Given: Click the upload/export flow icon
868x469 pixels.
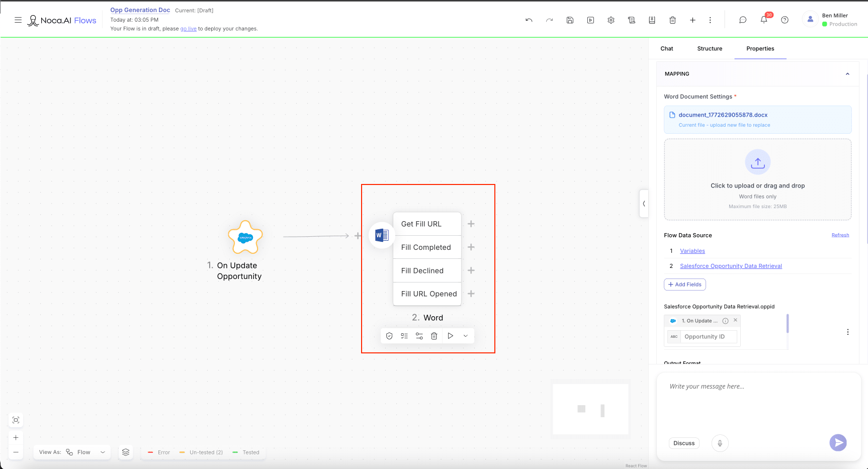Looking at the screenshot, I should click(x=652, y=20).
